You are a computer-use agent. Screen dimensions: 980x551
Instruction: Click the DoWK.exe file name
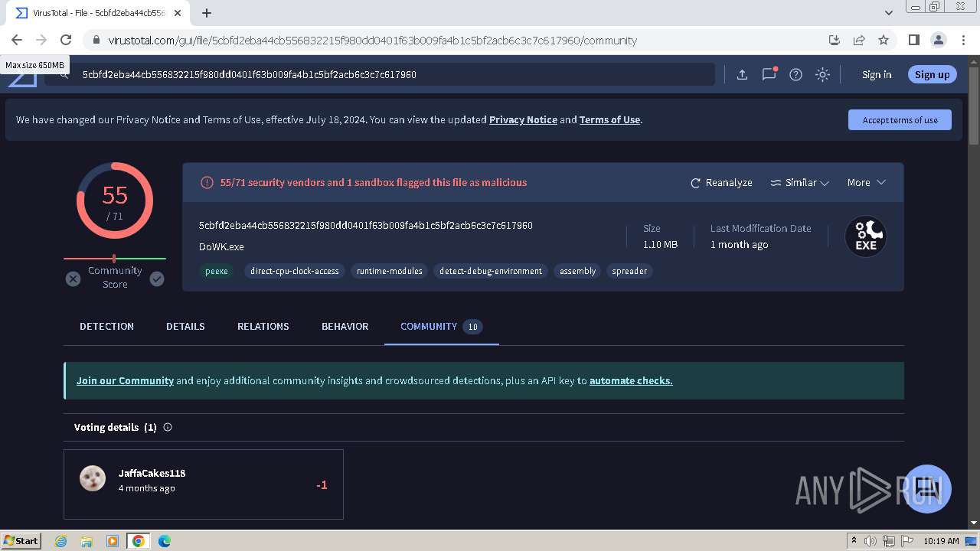(221, 246)
